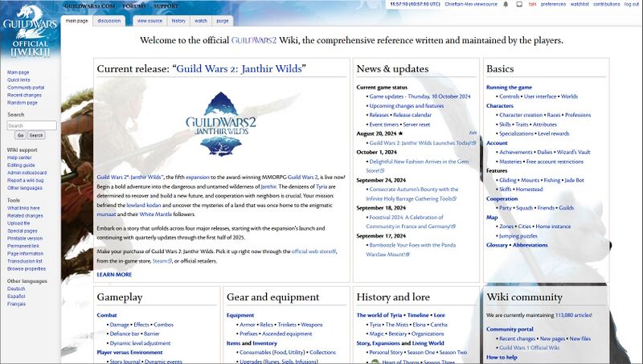Click Report a wiki bug
Image resolution: width=643 pixels, height=364 pixels.
click(25, 180)
